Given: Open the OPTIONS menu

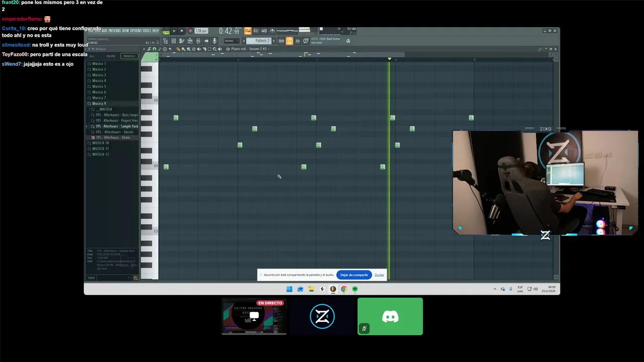Looking at the screenshot, I should 136,31.
